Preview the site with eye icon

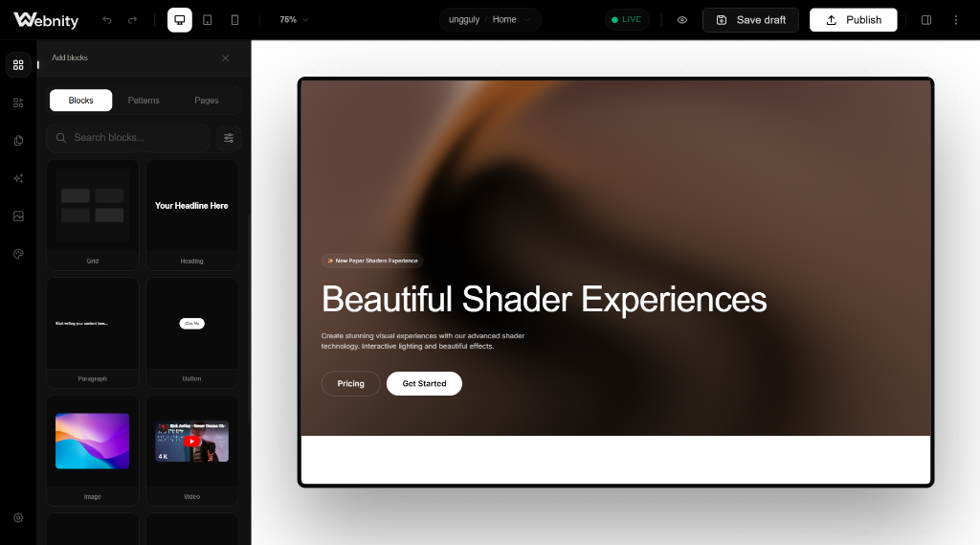pos(681,20)
